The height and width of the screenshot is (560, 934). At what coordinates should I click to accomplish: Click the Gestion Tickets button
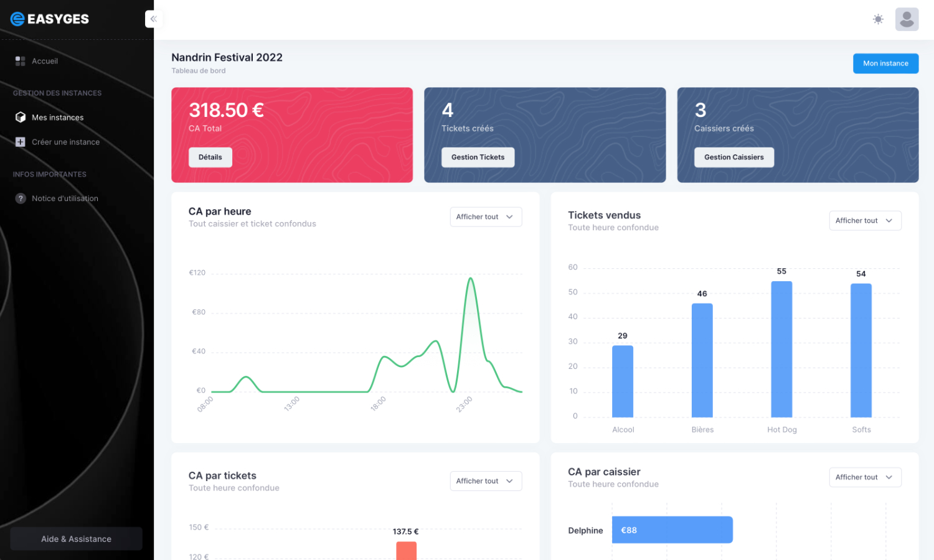[x=478, y=157]
